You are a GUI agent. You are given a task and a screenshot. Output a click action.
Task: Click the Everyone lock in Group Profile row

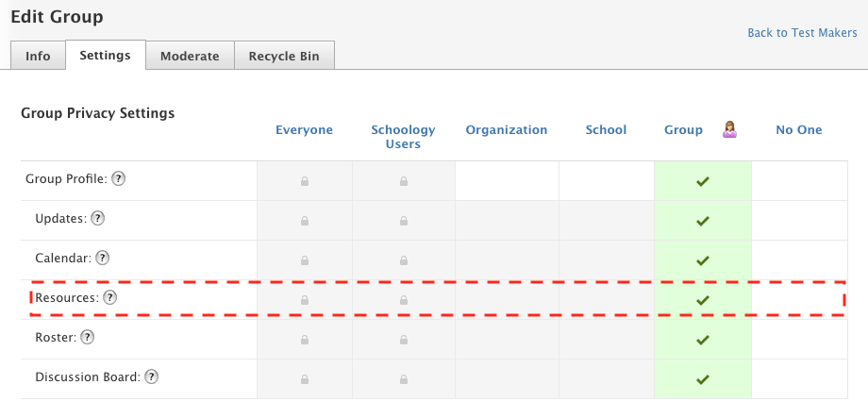pos(304,181)
